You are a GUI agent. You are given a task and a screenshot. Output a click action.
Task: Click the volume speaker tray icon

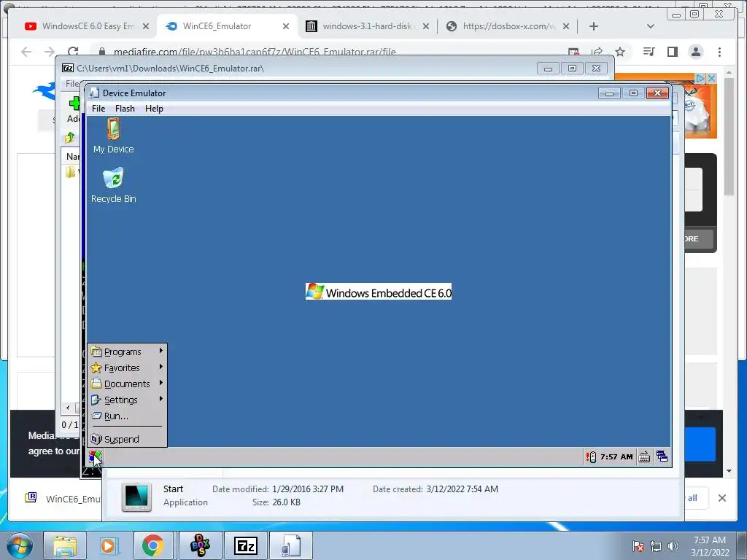tap(673, 546)
